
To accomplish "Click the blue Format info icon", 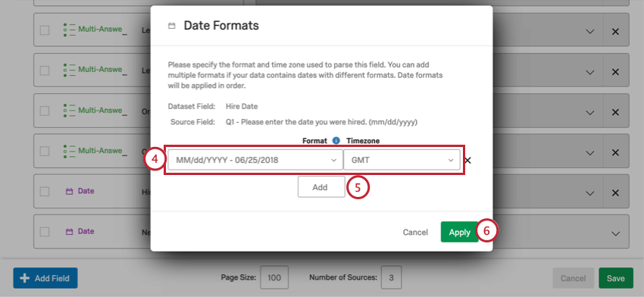I will [336, 140].
